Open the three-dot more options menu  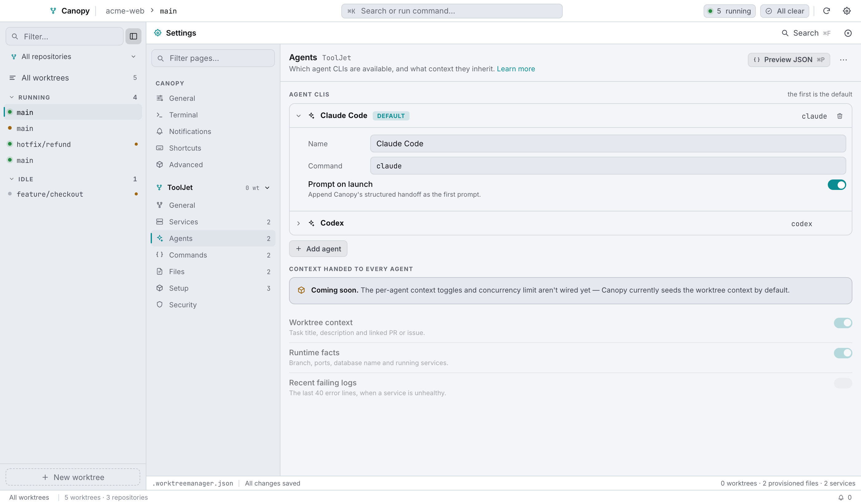[x=843, y=60]
